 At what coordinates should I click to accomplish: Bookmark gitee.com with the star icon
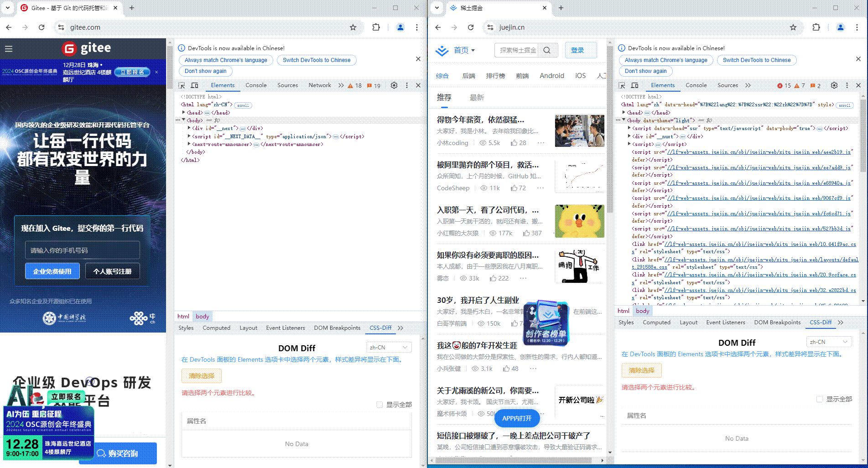coord(353,27)
